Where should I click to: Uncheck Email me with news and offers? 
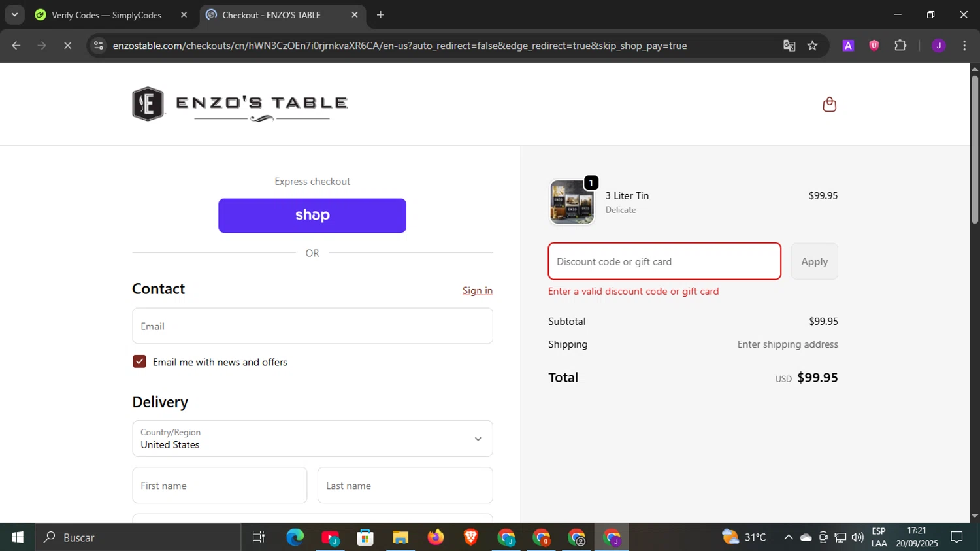coord(139,361)
